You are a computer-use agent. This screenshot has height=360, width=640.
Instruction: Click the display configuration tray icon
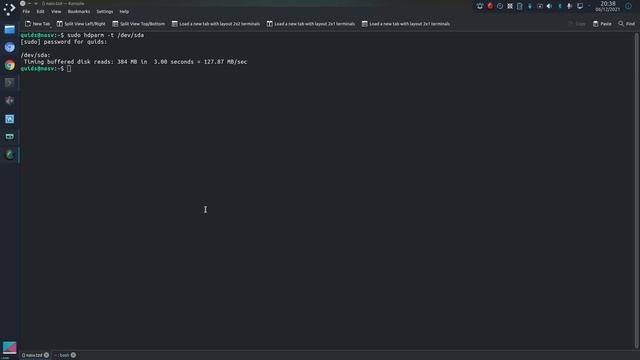point(580,6)
